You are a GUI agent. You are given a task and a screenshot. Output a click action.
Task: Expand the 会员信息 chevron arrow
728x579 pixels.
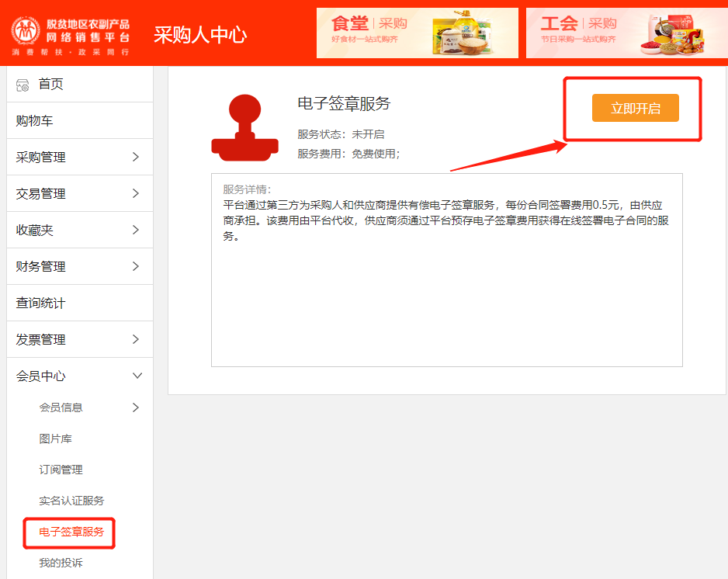[x=136, y=407]
